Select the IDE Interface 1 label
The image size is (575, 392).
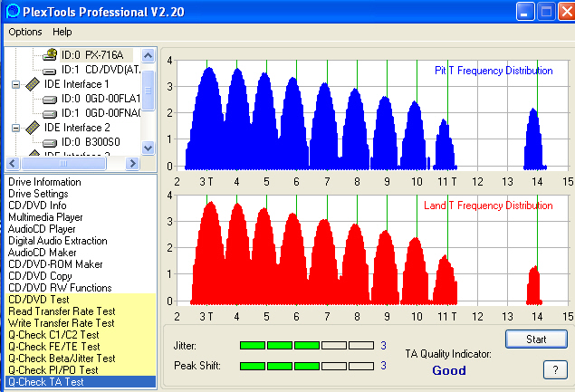(77, 84)
